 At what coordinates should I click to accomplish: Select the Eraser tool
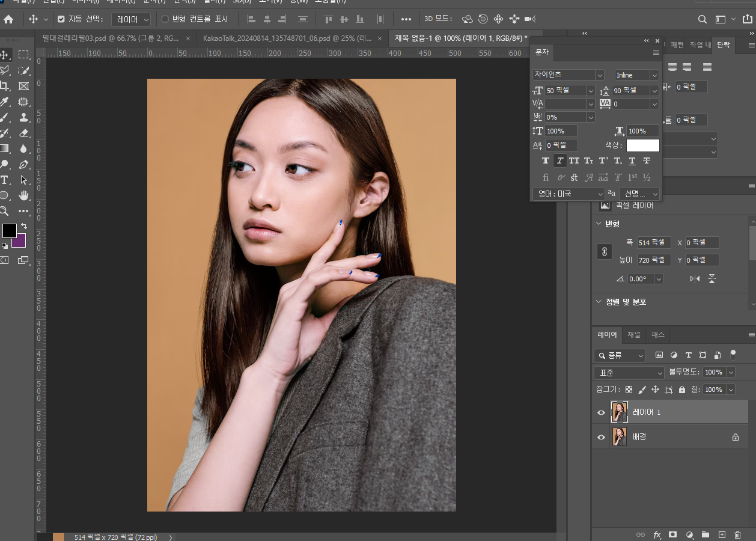[24, 133]
